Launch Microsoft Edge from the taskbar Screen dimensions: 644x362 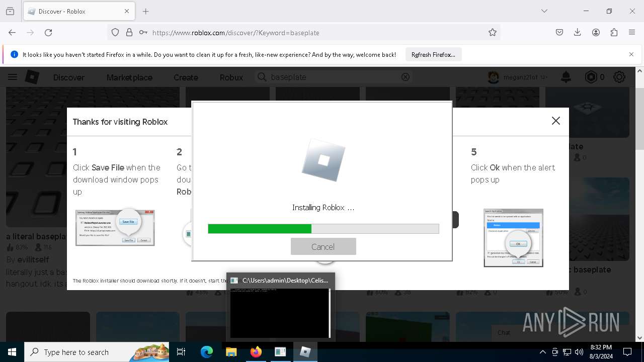coord(207,352)
